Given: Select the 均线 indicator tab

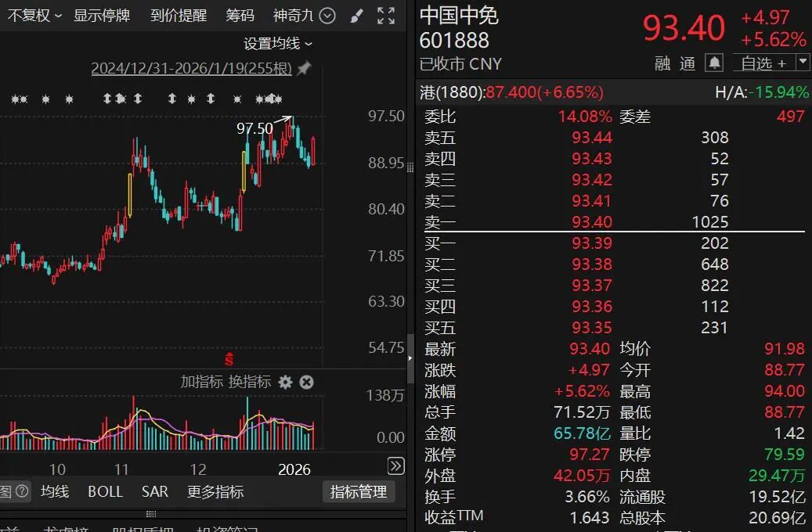Looking at the screenshot, I should [55, 491].
